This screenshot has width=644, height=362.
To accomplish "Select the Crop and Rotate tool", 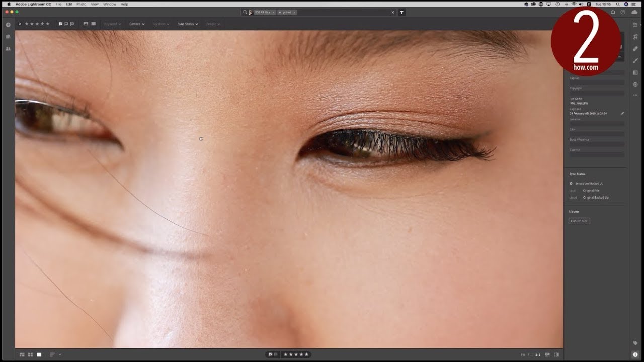I will 635,37.
